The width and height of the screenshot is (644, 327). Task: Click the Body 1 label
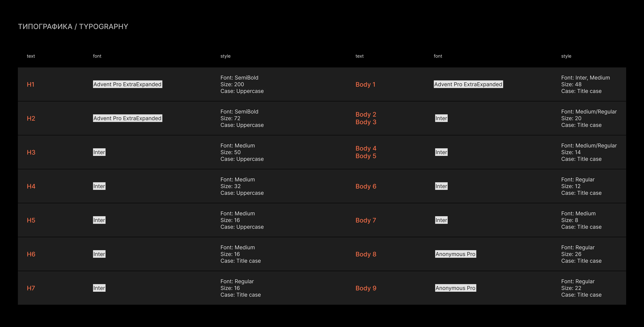click(x=365, y=84)
